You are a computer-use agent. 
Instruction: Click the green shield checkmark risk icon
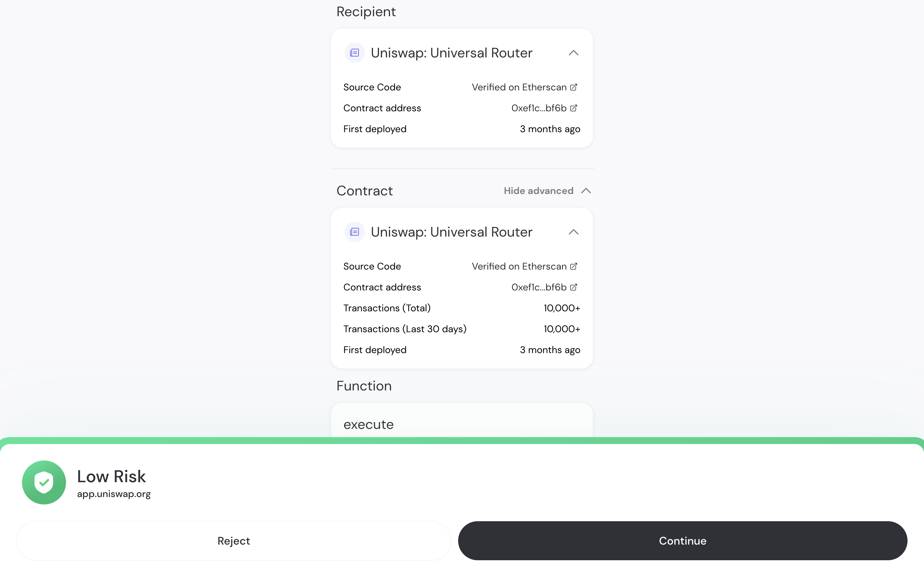[x=43, y=482]
